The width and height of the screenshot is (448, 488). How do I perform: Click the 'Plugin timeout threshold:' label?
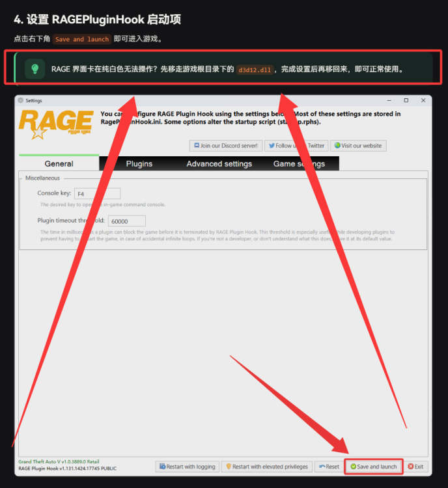coord(71,221)
